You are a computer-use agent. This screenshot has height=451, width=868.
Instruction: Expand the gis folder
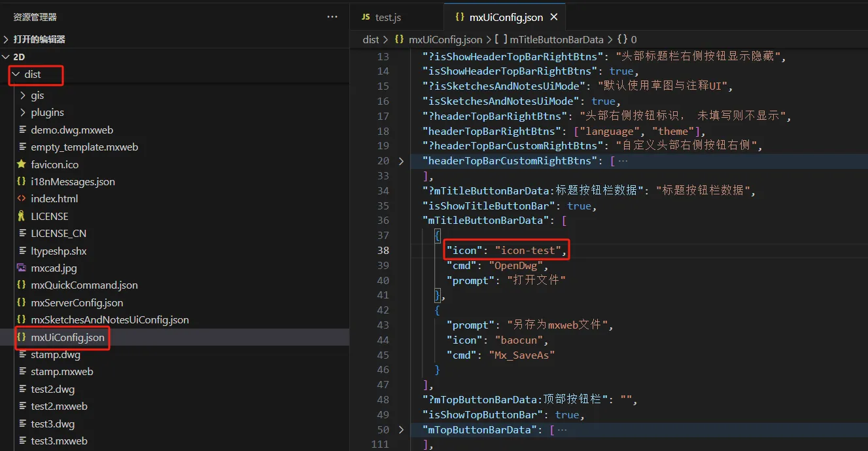pos(23,96)
